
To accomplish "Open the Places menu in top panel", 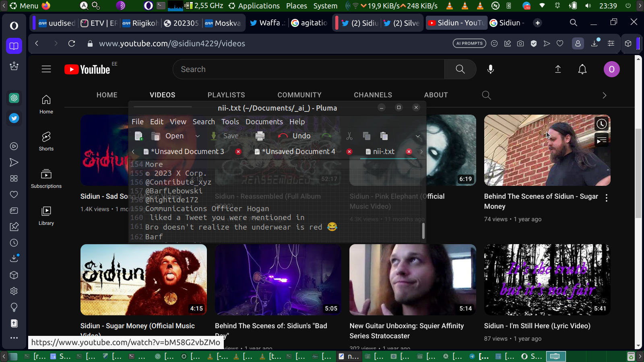I will click(297, 6).
